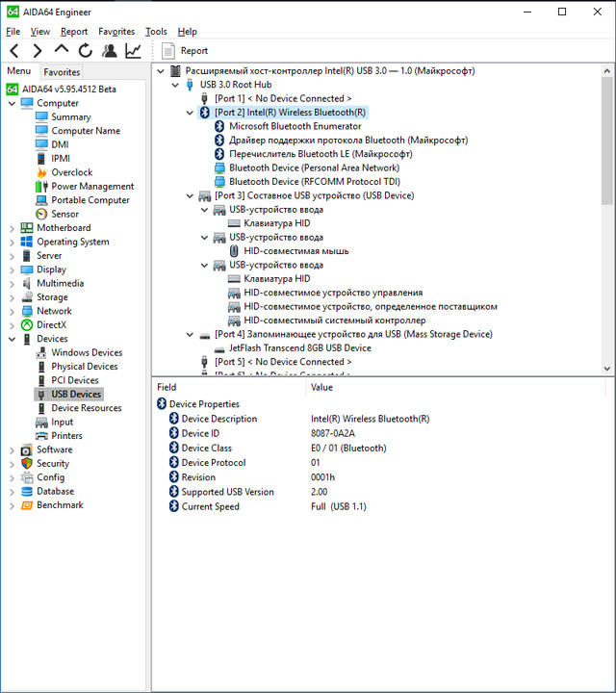Select Computer Name in the tree
The image size is (616, 693).
[x=86, y=131]
